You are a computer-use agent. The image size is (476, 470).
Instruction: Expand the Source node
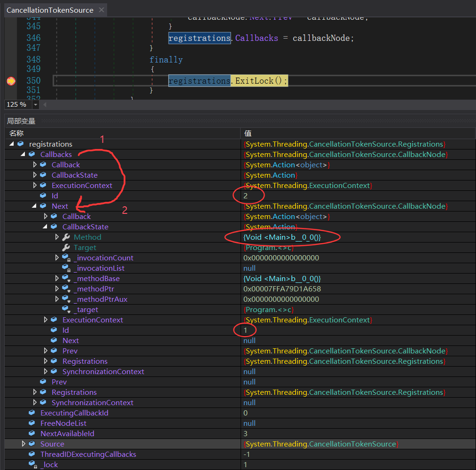point(23,444)
